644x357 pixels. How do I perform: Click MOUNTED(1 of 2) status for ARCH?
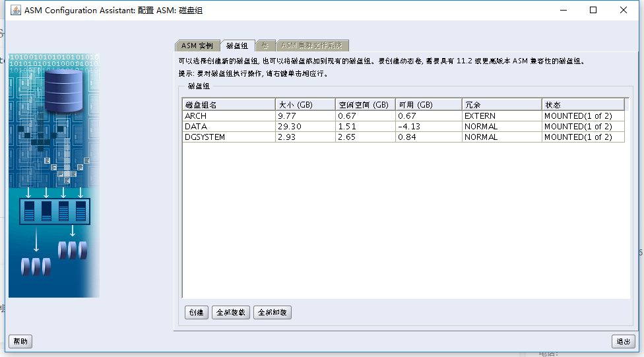tap(583, 116)
